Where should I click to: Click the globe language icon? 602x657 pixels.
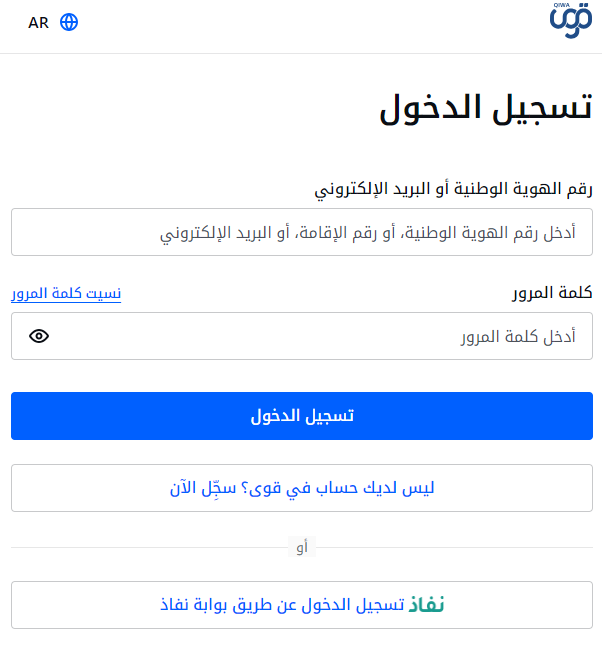69,22
